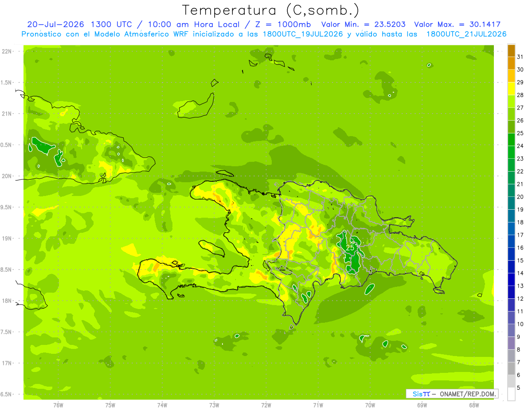Click the "76W" longitude axis label

(x=58, y=405)
